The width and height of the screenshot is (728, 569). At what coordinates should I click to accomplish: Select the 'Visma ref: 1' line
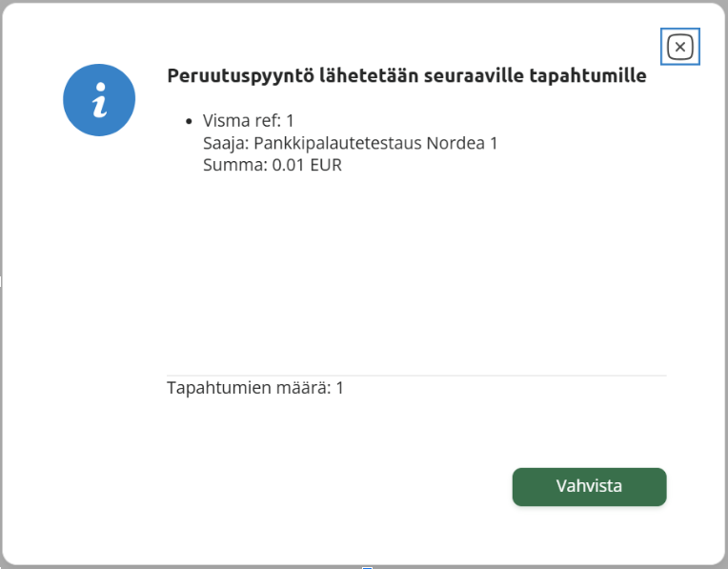click(x=249, y=121)
